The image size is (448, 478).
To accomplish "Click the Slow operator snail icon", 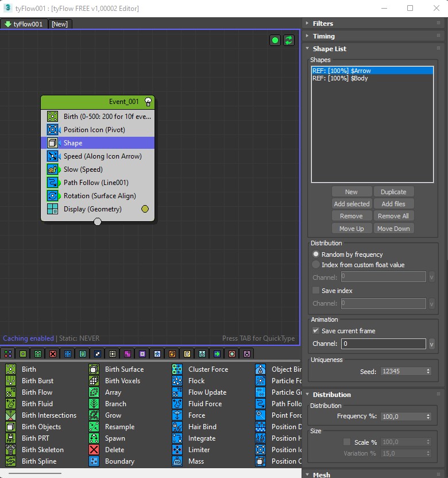I will pyautogui.click(x=52, y=169).
